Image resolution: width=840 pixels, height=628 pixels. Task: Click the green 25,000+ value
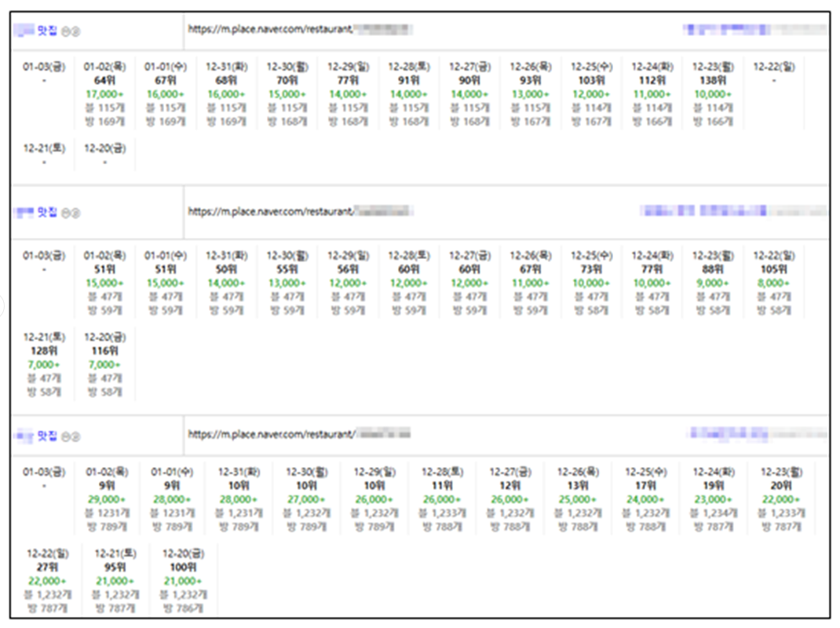[578, 499]
